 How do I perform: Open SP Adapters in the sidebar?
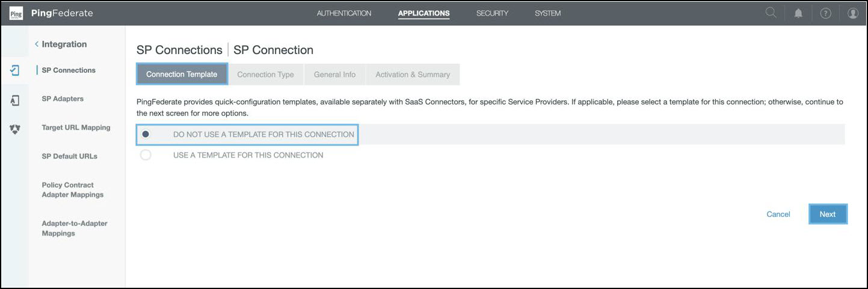click(x=63, y=99)
